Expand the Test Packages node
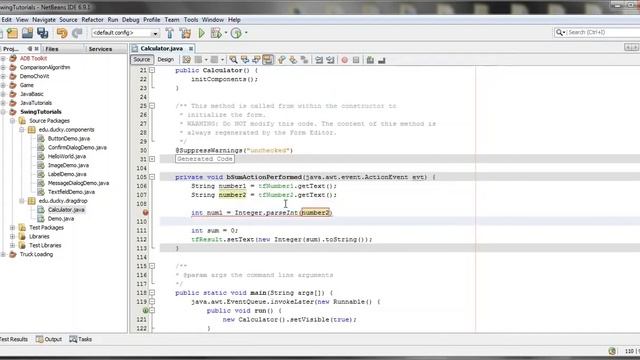 pyautogui.click(x=12, y=228)
